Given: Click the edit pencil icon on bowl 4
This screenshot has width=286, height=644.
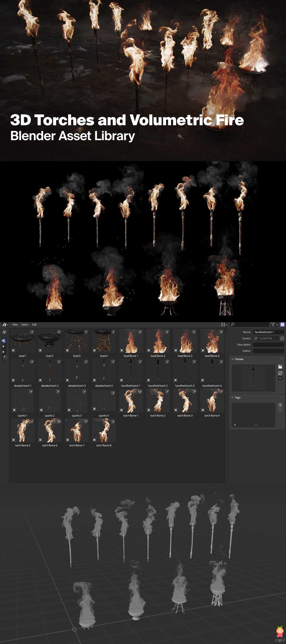Looking at the screenshot, I should (113, 332).
